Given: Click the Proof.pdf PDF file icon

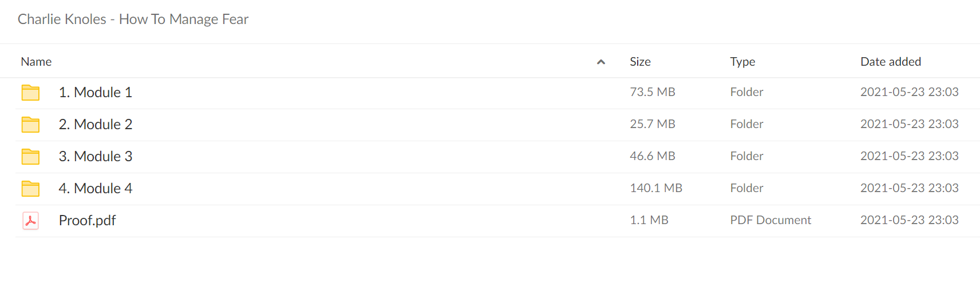Looking at the screenshot, I should 30,221.
